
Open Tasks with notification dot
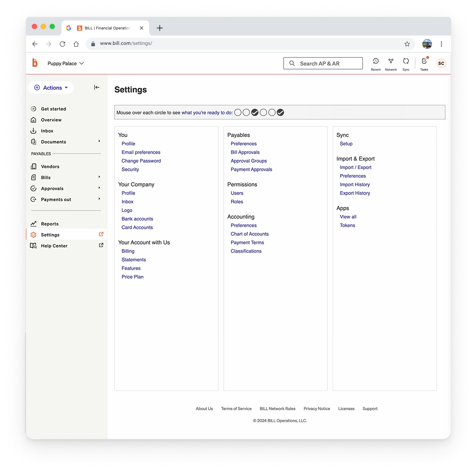pos(424,61)
